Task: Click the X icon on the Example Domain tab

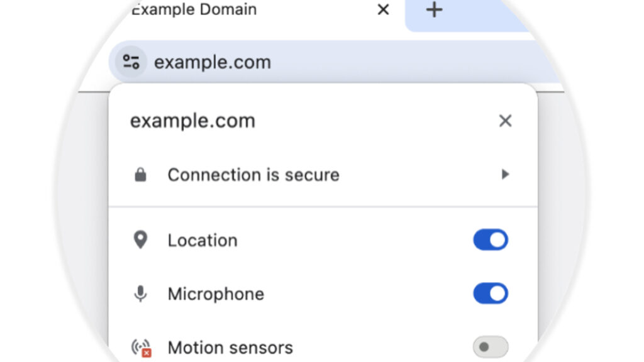Action: [x=383, y=9]
